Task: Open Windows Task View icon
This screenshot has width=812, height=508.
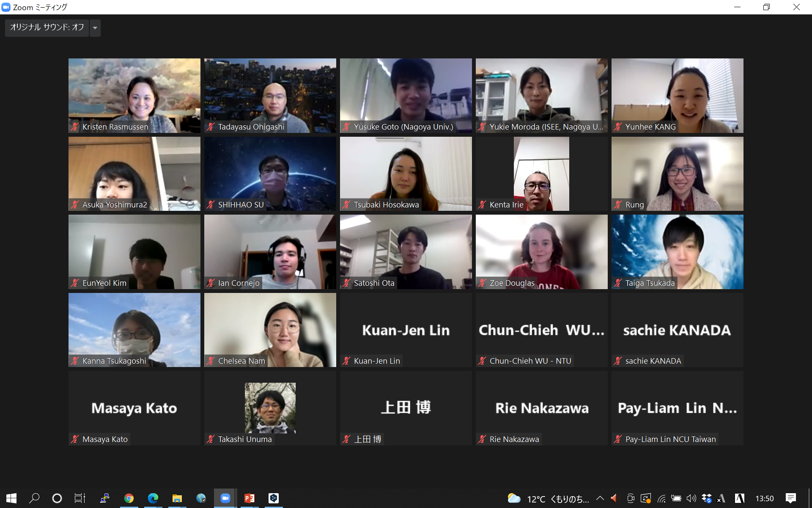Action: [x=80, y=498]
